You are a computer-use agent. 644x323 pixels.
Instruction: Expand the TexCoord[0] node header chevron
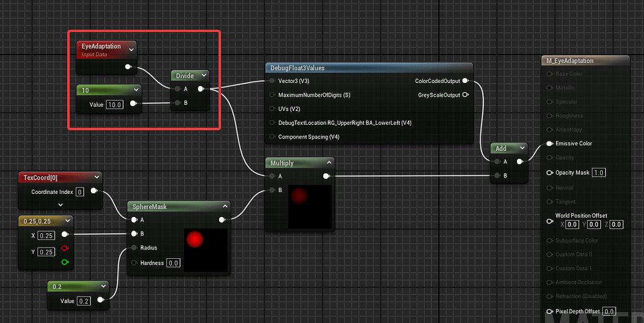point(97,177)
